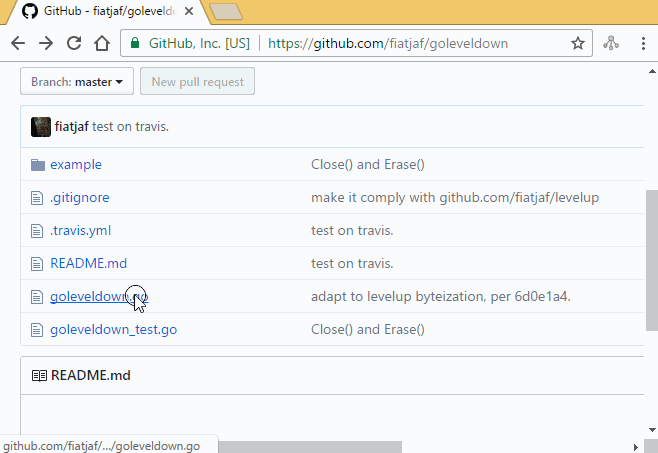Viewport: 658px width, 453px height.
Task: Open README.md in the file list
Action: point(89,263)
